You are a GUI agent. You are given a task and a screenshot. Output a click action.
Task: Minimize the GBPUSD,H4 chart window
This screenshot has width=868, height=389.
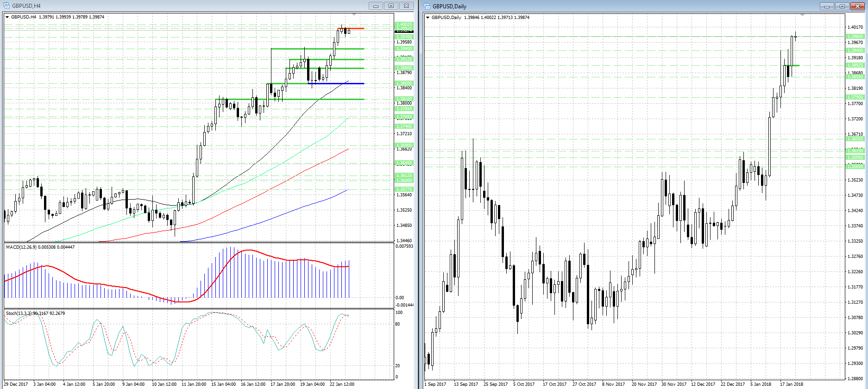376,6
